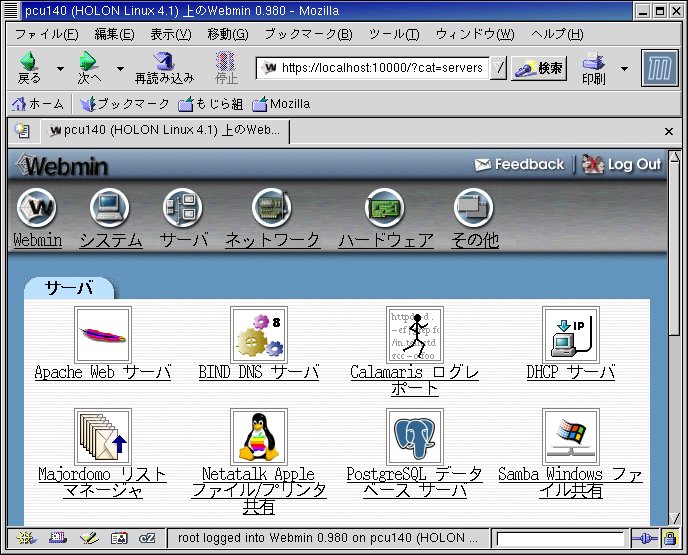Select the pcu140 Webmin browser tab
Screen dimensions: 688x555
point(165,130)
